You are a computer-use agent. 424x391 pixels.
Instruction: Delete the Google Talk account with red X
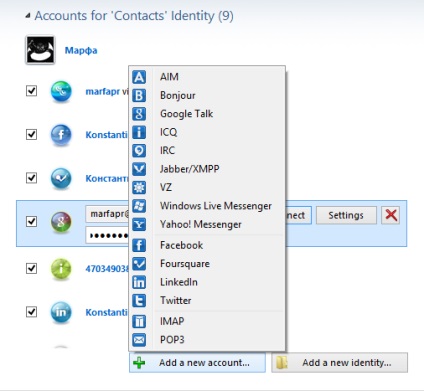click(391, 215)
